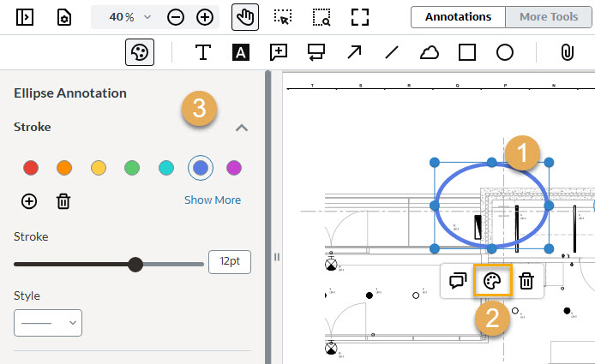Click the zoom out minus button
The image size is (595, 364).
pyautogui.click(x=176, y=17)
